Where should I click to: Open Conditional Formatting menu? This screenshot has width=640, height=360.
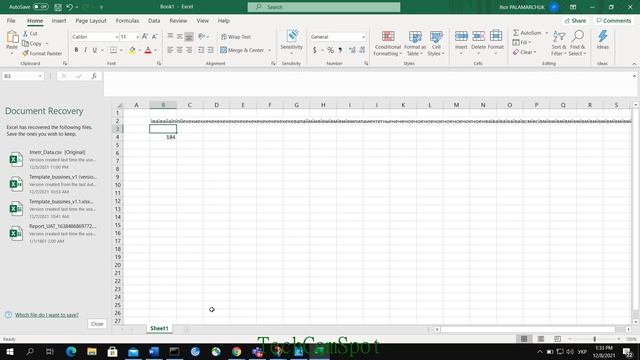pyautogui.click(x=388, y=43)
